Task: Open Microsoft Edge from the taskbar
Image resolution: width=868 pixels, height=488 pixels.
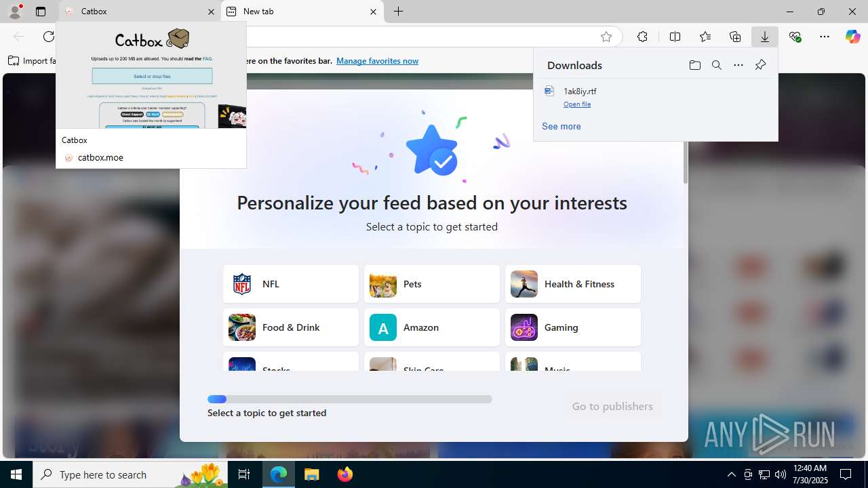Action: point(279,474)
